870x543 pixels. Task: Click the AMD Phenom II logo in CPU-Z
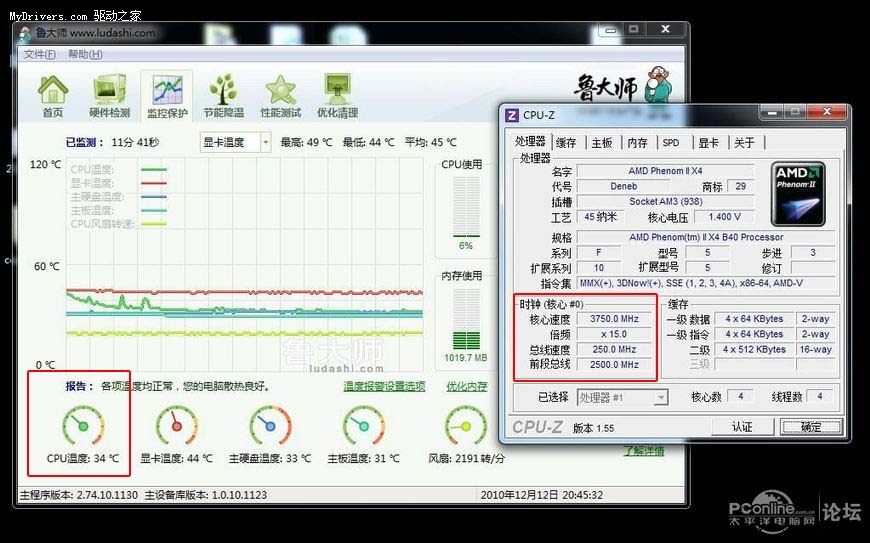pos(798,194)
